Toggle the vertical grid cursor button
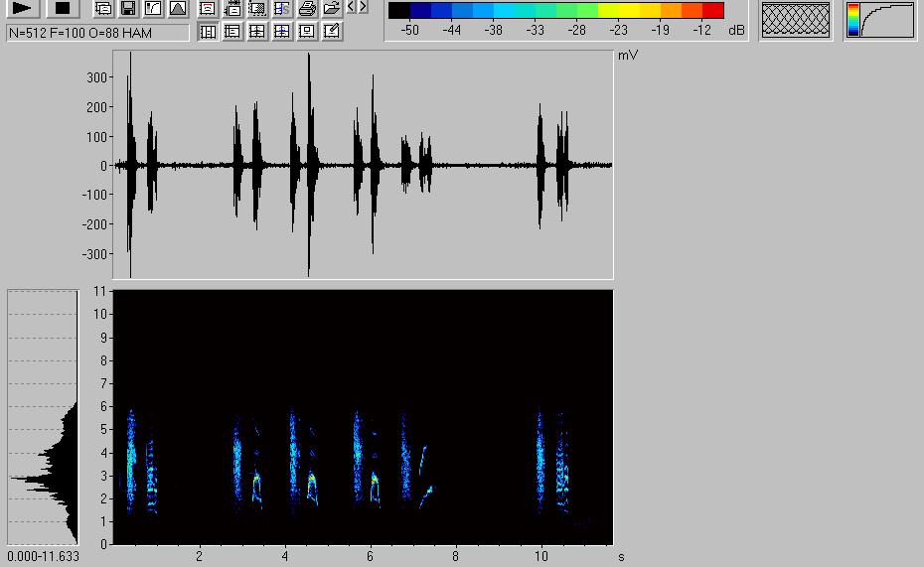This screenshot has height=567, width=924. point(208,32)
